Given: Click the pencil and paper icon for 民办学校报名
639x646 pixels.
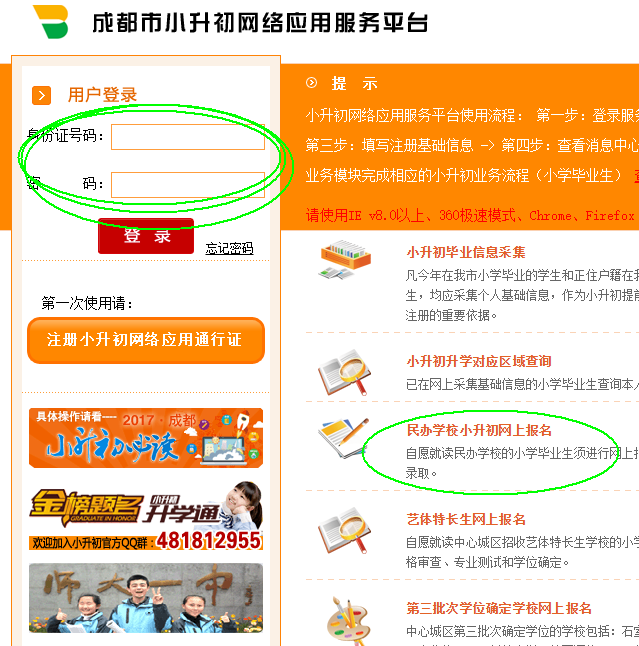Looking at the screenshot, I should pos(343,438).
